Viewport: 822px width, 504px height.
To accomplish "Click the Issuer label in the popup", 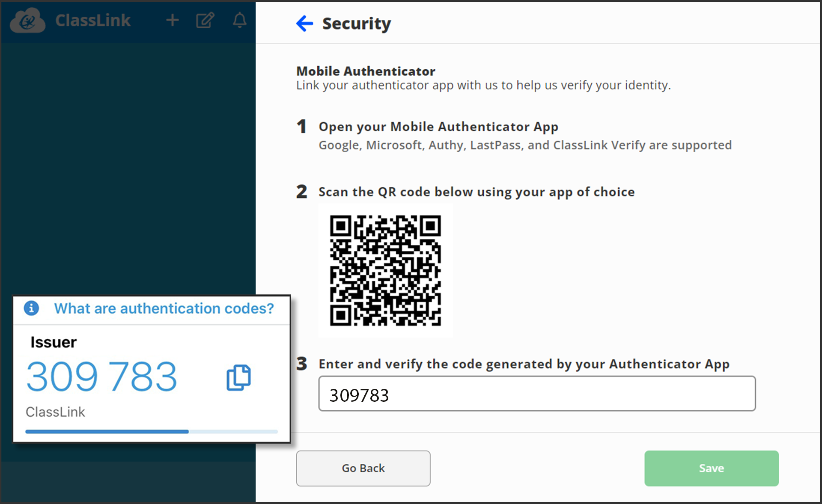I will click(53, 342).
